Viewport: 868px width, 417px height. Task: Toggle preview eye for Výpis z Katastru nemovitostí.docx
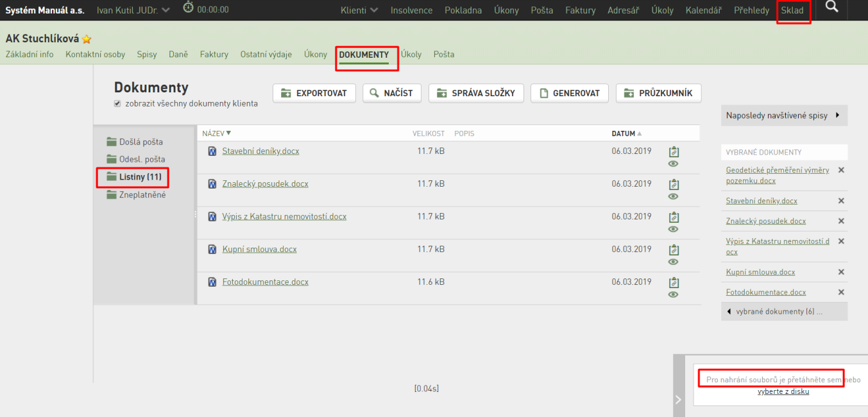tap(673, 229)
